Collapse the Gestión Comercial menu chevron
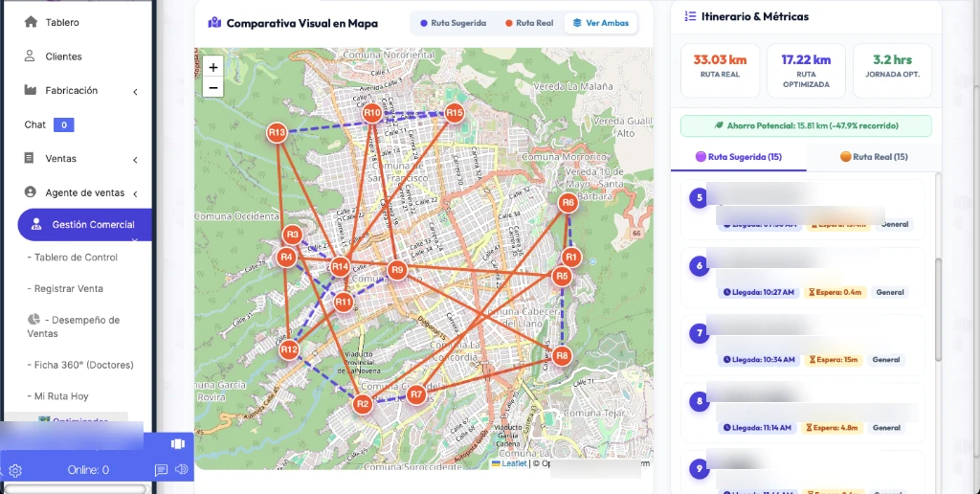This screenshot has height=494, width=980. (x=134, y=239)
